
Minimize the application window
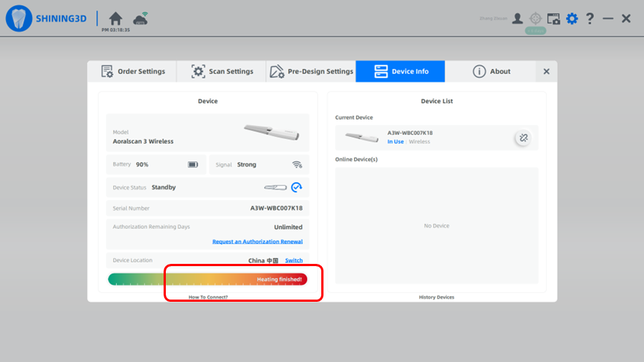pos(608,19)
